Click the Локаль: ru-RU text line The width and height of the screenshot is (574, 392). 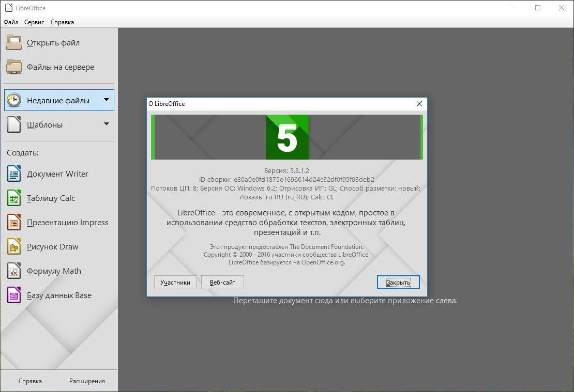pos(286,197)
